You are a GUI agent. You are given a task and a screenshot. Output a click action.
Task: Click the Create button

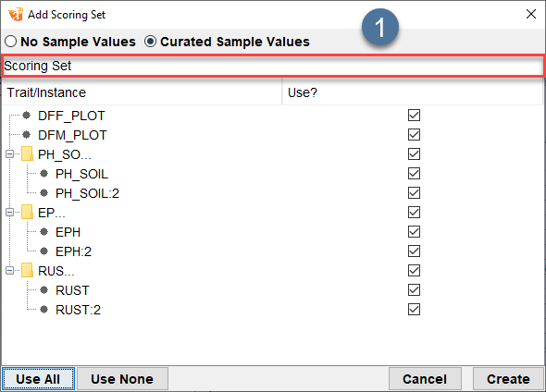coord(508,379)
